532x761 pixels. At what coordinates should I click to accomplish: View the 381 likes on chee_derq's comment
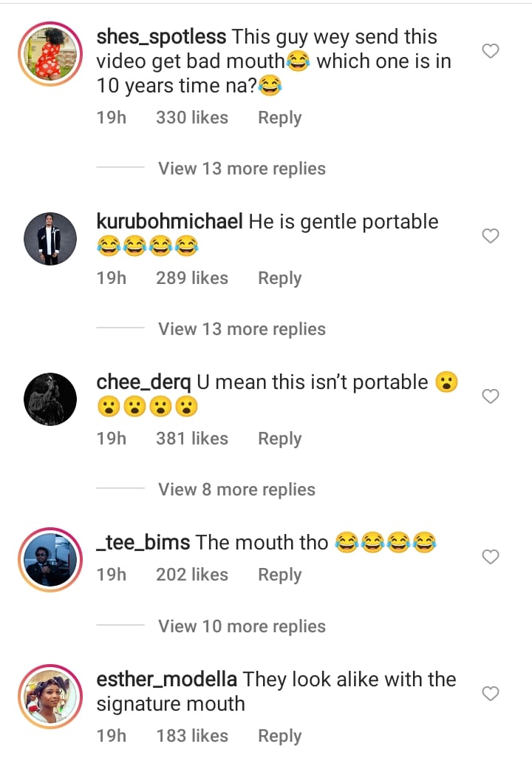pyautogui.click(x=191, y=439)
